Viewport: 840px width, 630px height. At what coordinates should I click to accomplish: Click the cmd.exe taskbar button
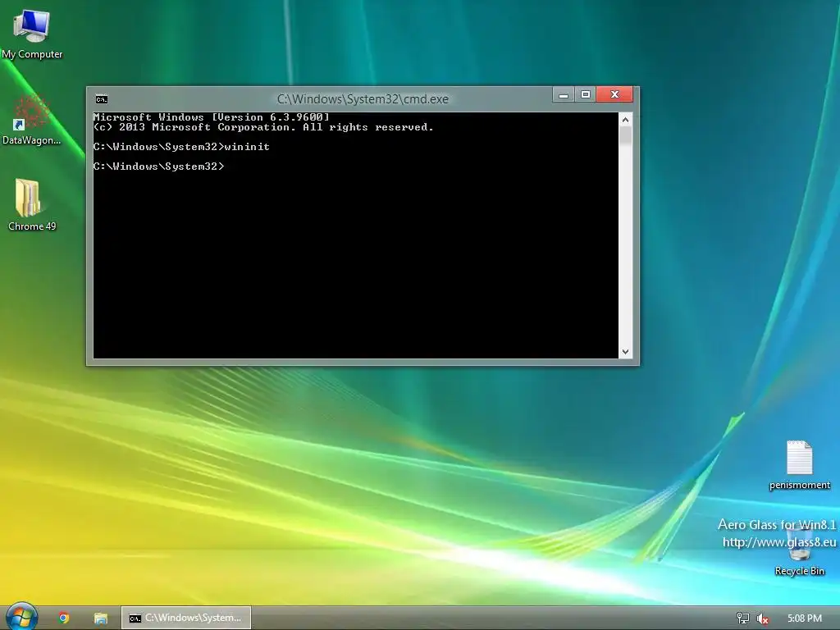(186, 618)
